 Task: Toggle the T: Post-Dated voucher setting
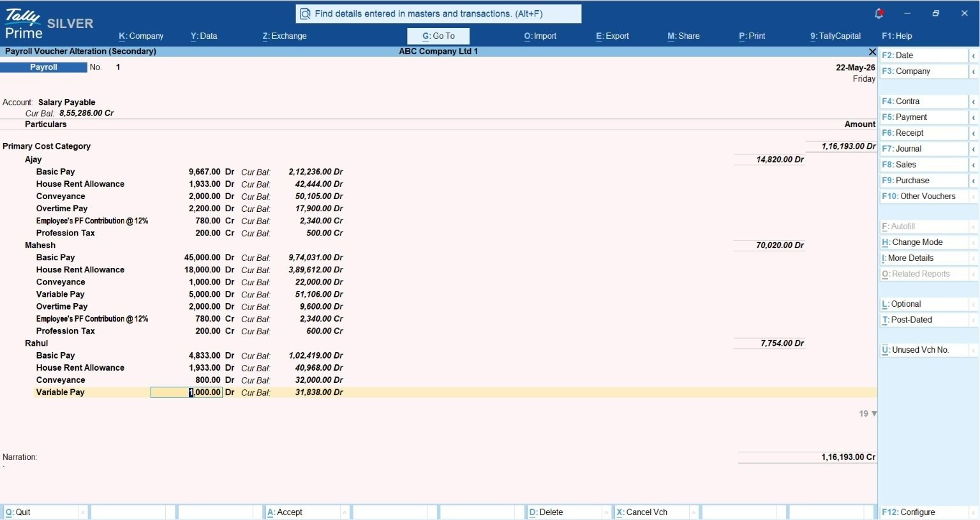[925, 320]
